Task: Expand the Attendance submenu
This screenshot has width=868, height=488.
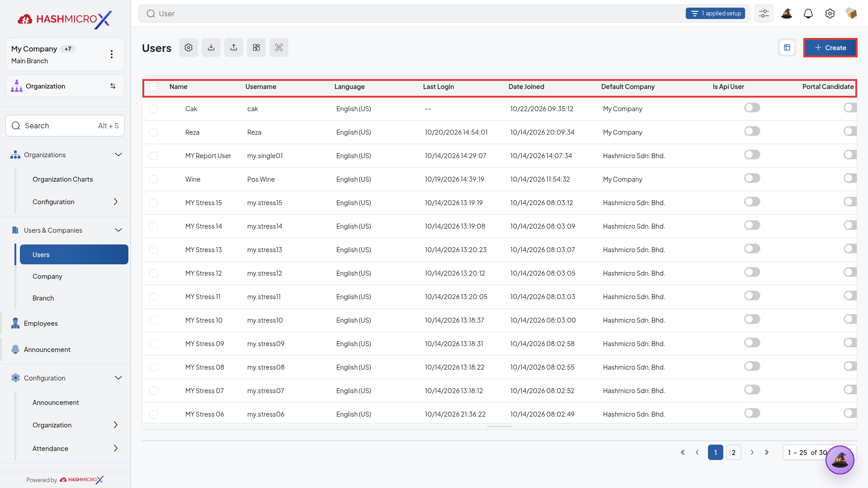Action: pyautogui.click(x=115, y=448)
